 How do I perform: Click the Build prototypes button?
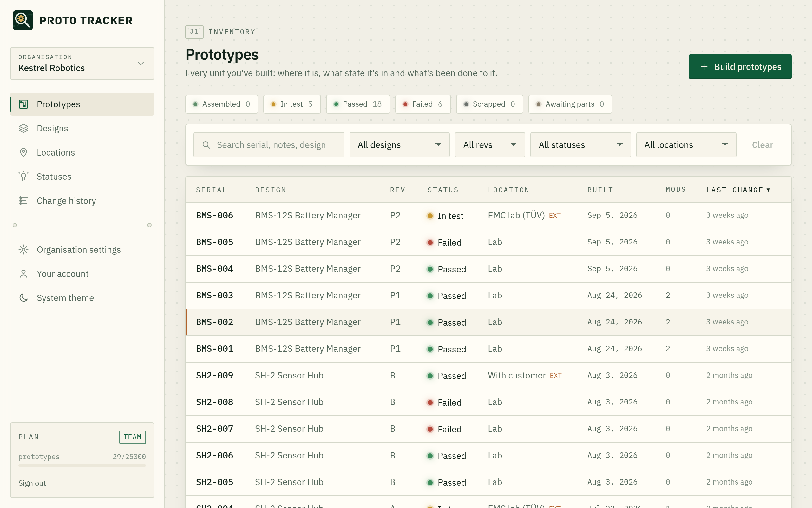click(740, 67)
